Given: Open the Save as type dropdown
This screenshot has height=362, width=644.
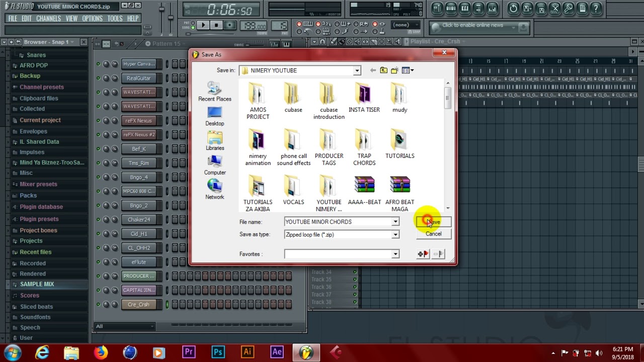Looking at the screenshot, I should point(395,235).
